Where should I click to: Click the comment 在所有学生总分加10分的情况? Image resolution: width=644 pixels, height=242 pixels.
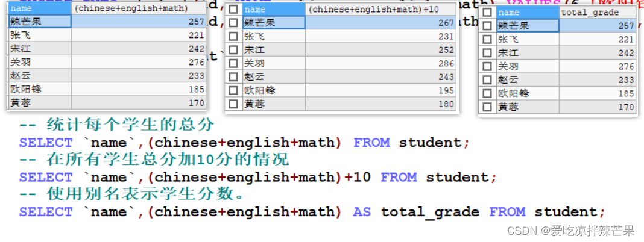[154, 159]
